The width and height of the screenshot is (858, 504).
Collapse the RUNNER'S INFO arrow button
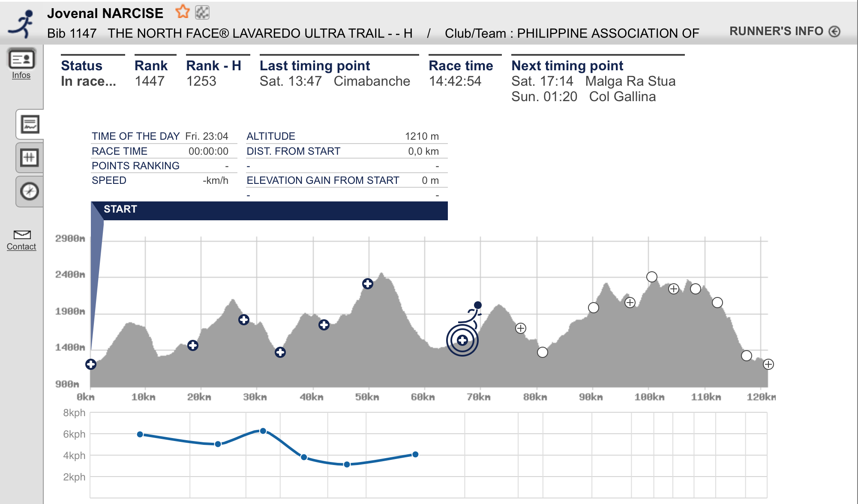pos(834,31)
